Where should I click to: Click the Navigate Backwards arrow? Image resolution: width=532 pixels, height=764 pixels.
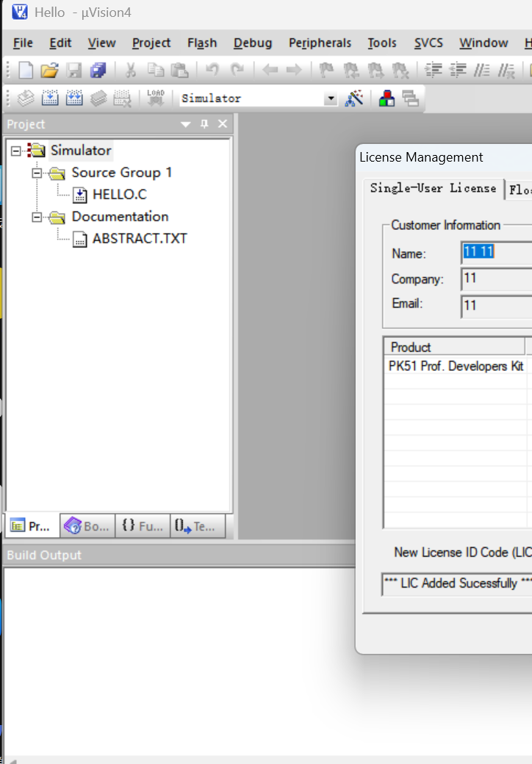270,71
